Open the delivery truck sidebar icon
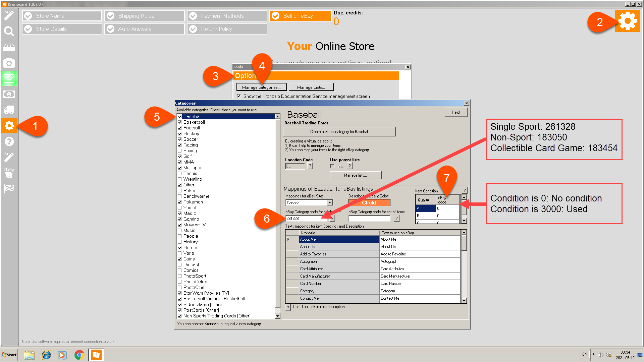Image resolution: width=644 pixels, height=362 pixels. click(x=9, y=110)
